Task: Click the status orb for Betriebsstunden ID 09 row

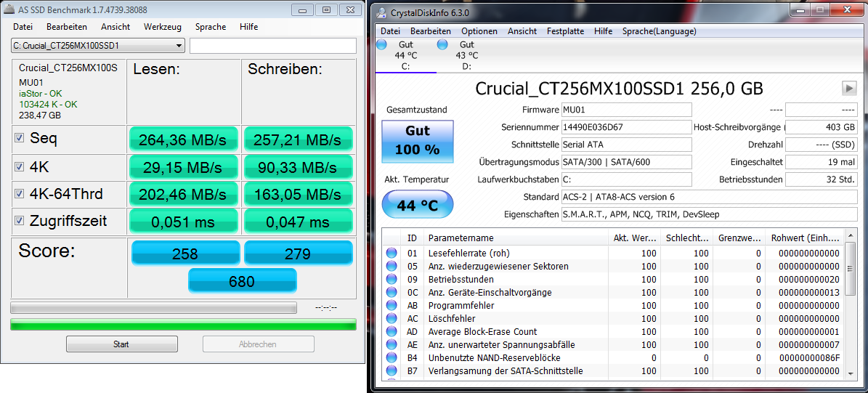Action: [392, 279]
